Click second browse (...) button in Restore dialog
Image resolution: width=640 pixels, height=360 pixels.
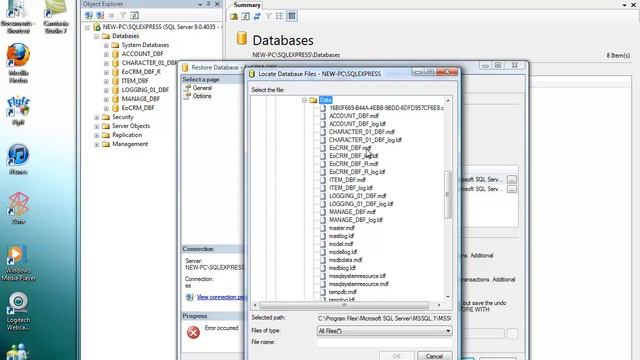point(511,189)
